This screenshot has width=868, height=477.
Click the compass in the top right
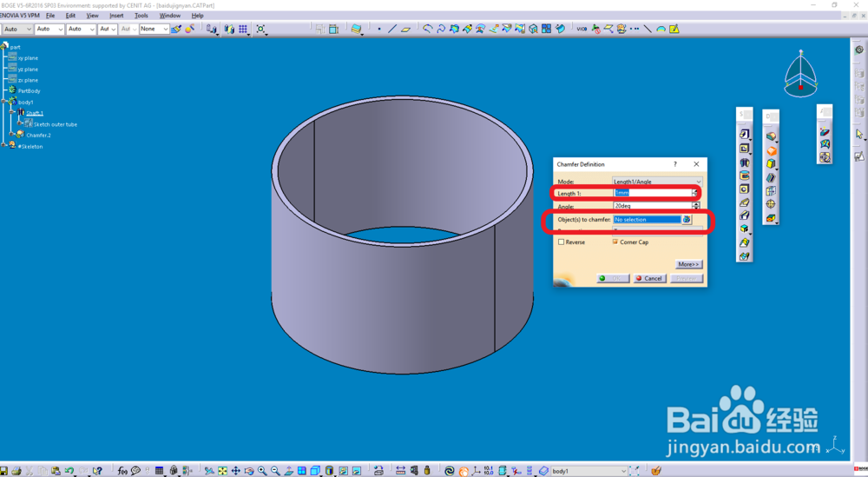[801, 74]
